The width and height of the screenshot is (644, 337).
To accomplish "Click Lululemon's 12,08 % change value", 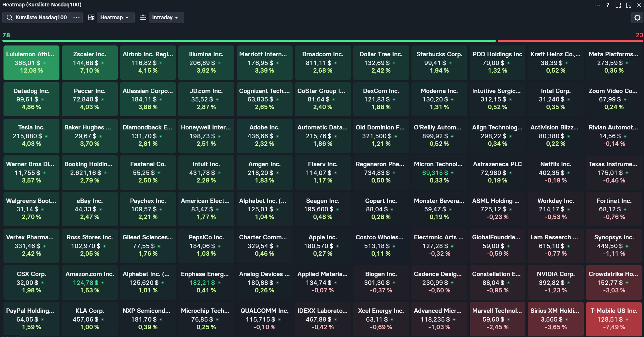I will [x=31, y=71].
